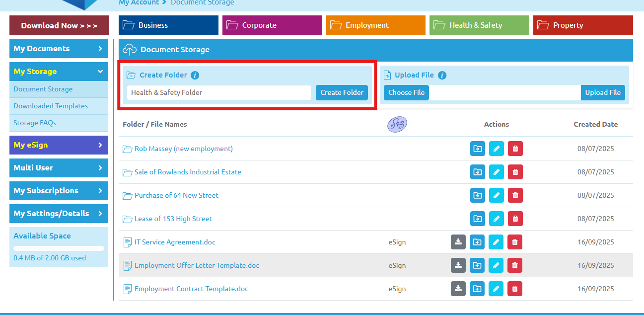This screenshot has width=644, height=315.
Task: Rename Sale of Rowlands Industrial Estate folder
Action: (496, 172)
